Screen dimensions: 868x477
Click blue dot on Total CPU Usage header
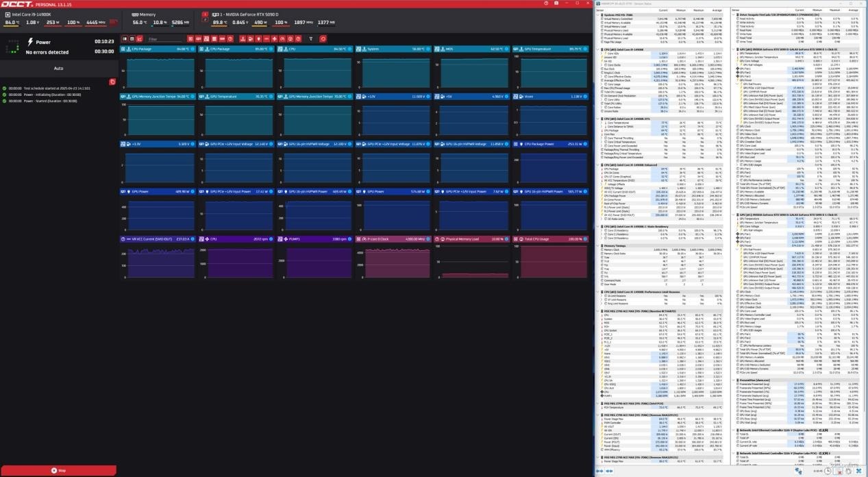584,239
